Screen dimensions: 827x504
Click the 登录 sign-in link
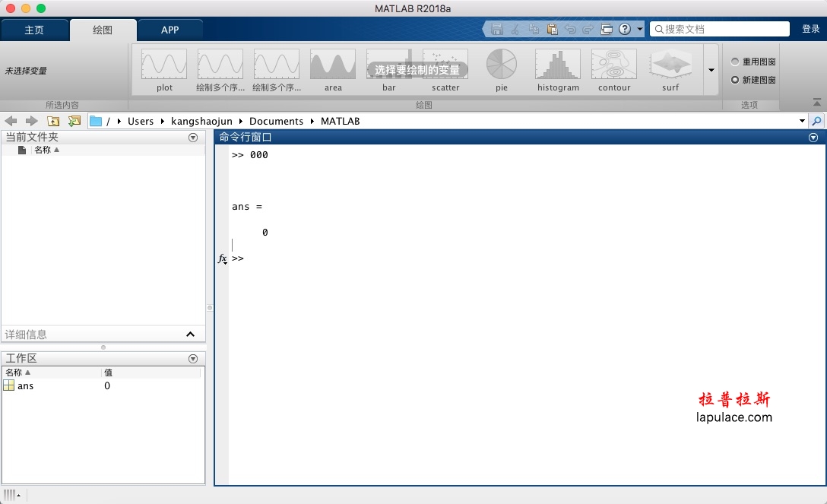(810, 29)
